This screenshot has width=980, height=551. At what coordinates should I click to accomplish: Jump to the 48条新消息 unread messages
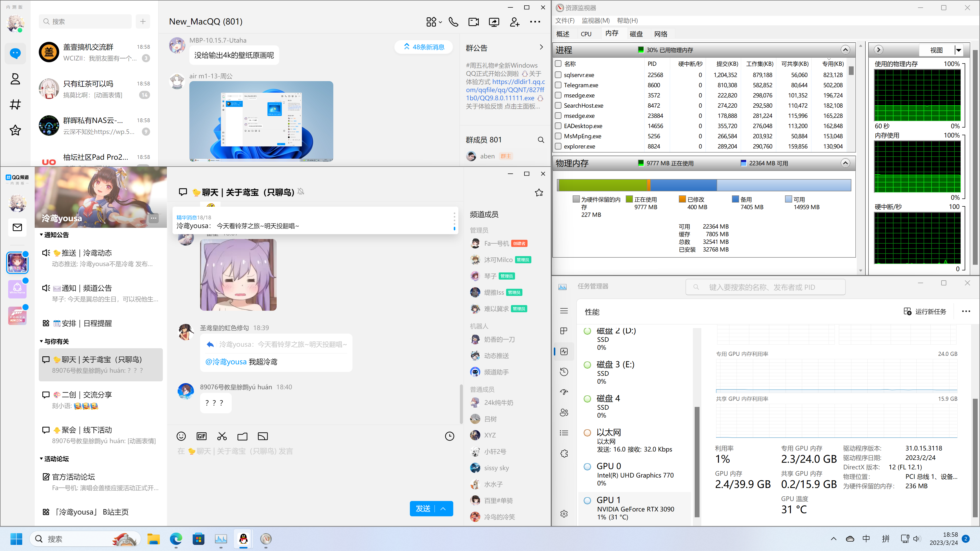click(424, 47)
